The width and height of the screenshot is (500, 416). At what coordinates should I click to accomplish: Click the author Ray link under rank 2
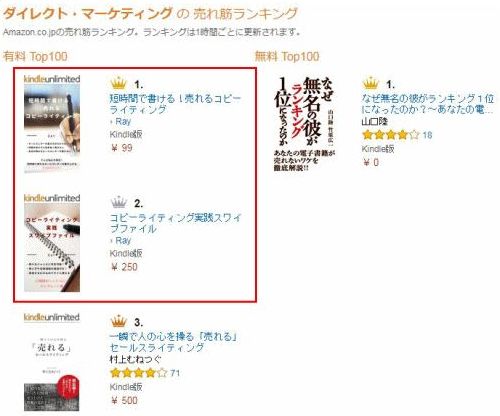(123, 241)
